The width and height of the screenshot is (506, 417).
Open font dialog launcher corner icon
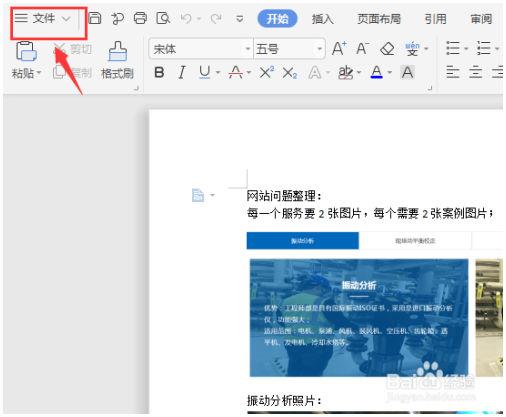(430, 88)
